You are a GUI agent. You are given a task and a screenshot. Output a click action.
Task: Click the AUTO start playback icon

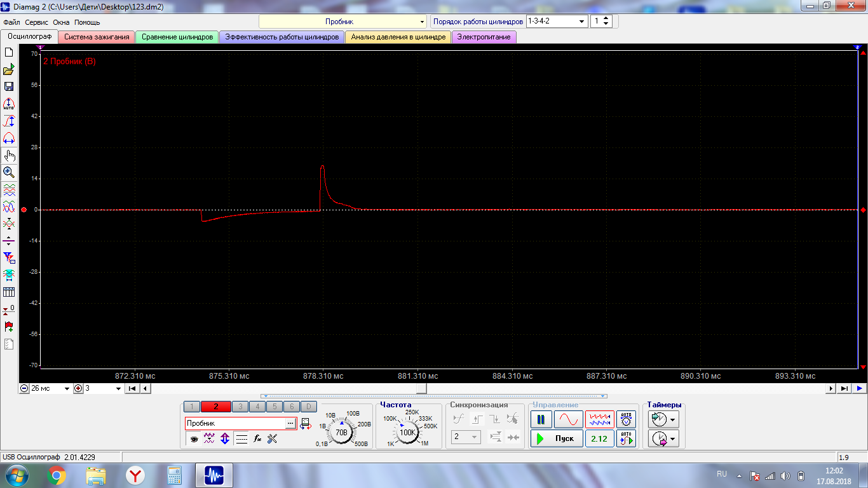tap(627, 438)
